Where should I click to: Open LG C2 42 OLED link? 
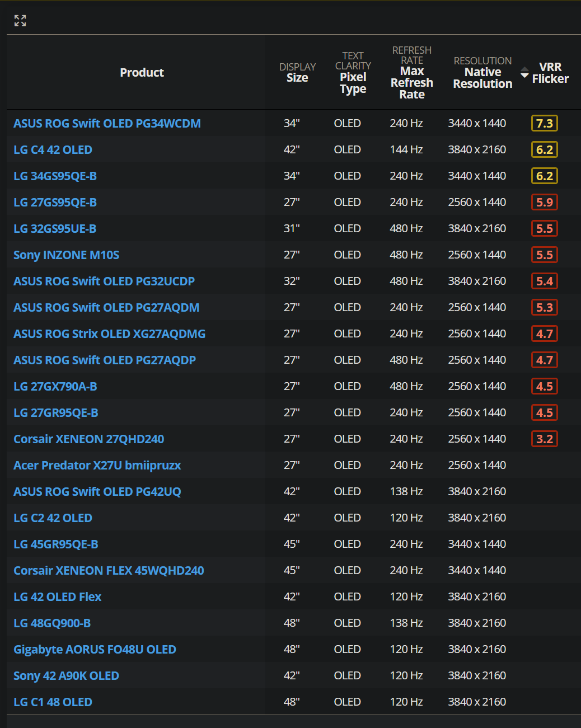pyautogui.click(x=53, y=518)
